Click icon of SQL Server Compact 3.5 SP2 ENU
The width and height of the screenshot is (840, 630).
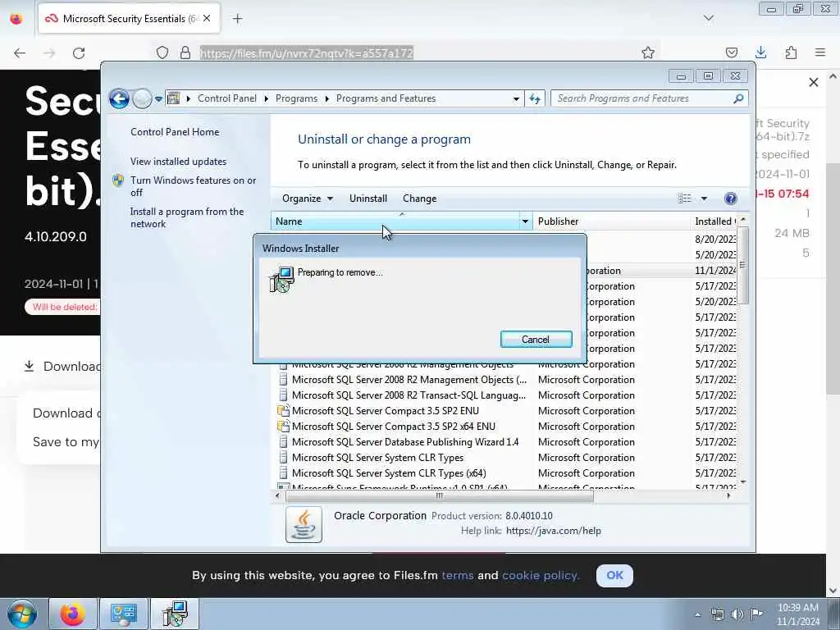coord(283,411)
